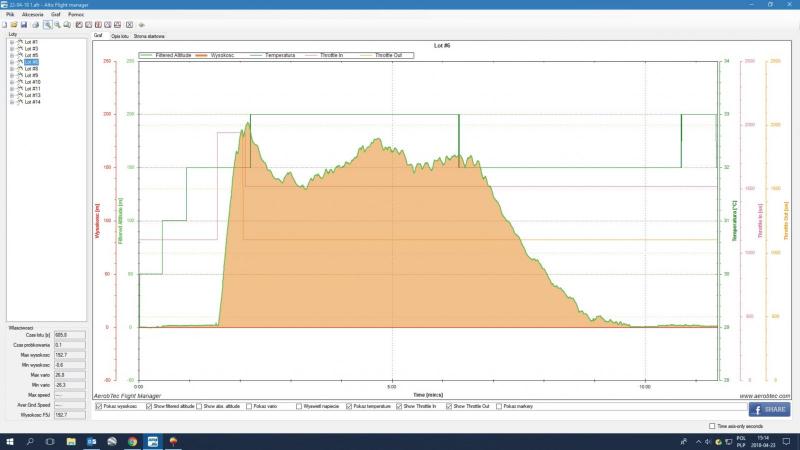This screenshot has width=800, height=450.
Task: Click the open folder toolbar icon
Action: 15,24
